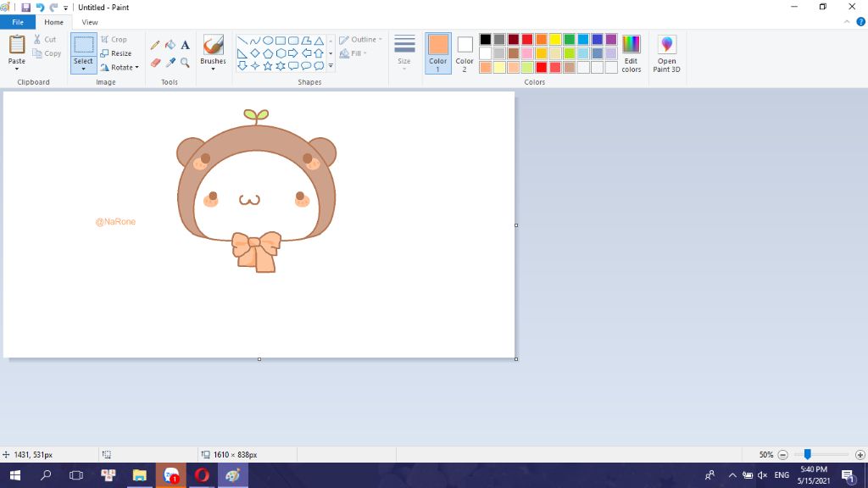The image size is (868, 488).
Task: Click the Save icon in quick access toolbar
Action: point(26,8)
